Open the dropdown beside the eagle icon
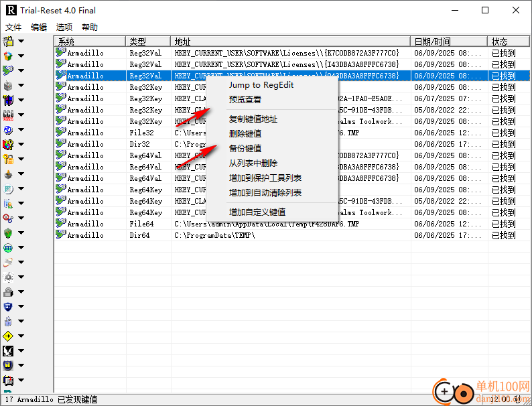Image resolution: width=532 pixels, height=406 pixels. (x=21, y=350)
